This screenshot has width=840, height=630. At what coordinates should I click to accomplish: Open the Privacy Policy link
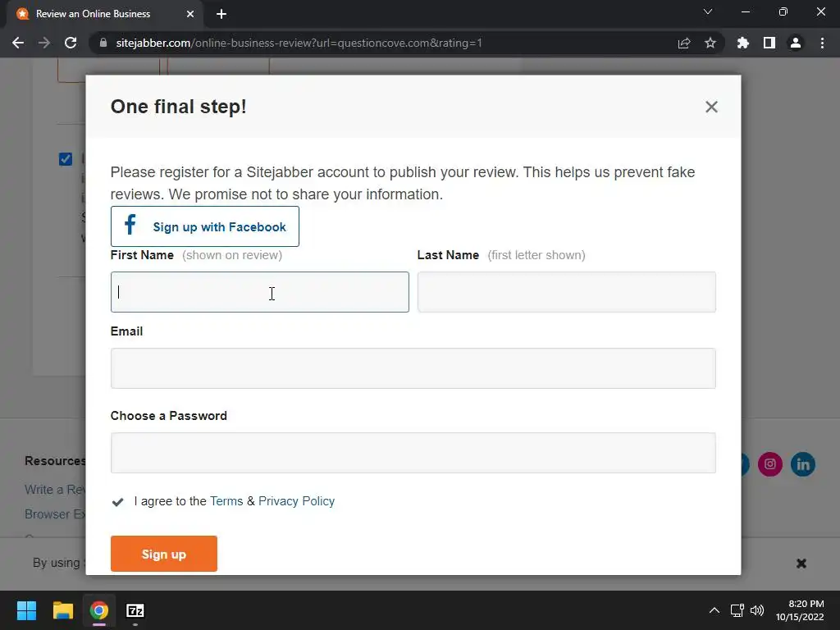296,501
